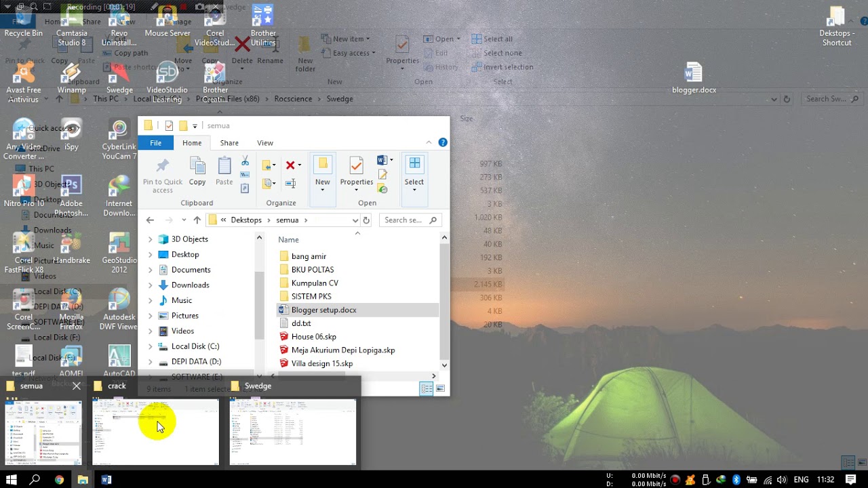Expand the Music tree node
This screenshot has height=488, width=868.
(x=151, y=300)
